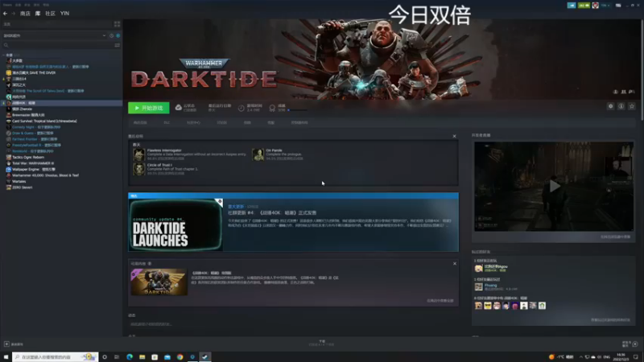Click Circle of Trust I achievement icon

(138, 169)
